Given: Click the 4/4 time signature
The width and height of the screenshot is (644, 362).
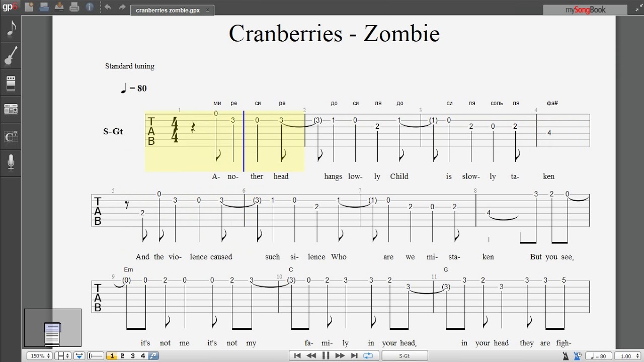Looking at the screenshot, I should (x=175, y=131).
